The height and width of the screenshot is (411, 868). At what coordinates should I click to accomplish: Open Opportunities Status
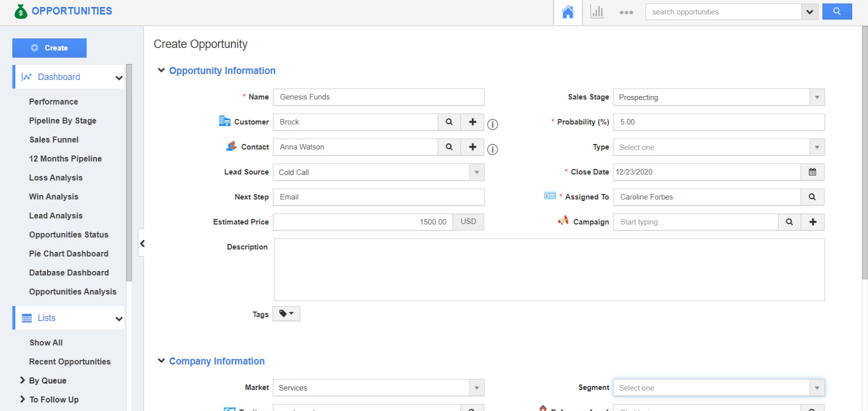(68, 234)
